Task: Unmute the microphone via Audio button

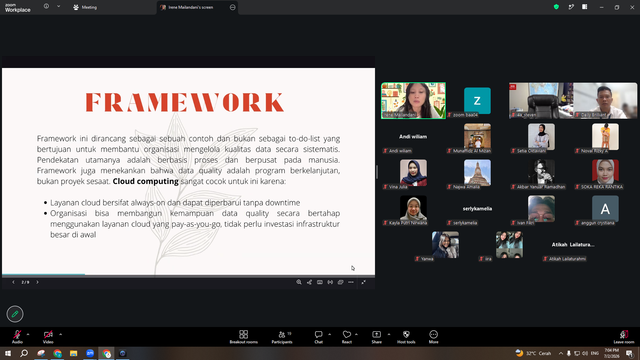Action: (17, 337)
